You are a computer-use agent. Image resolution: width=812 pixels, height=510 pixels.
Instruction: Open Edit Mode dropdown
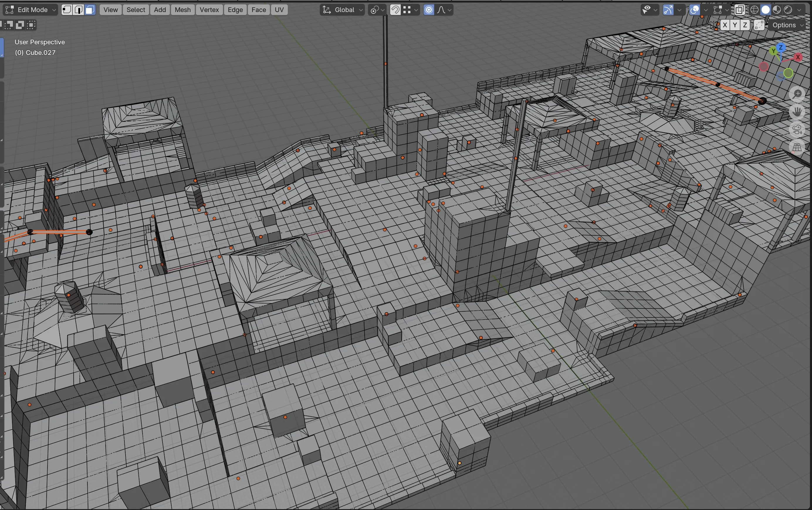30,10
